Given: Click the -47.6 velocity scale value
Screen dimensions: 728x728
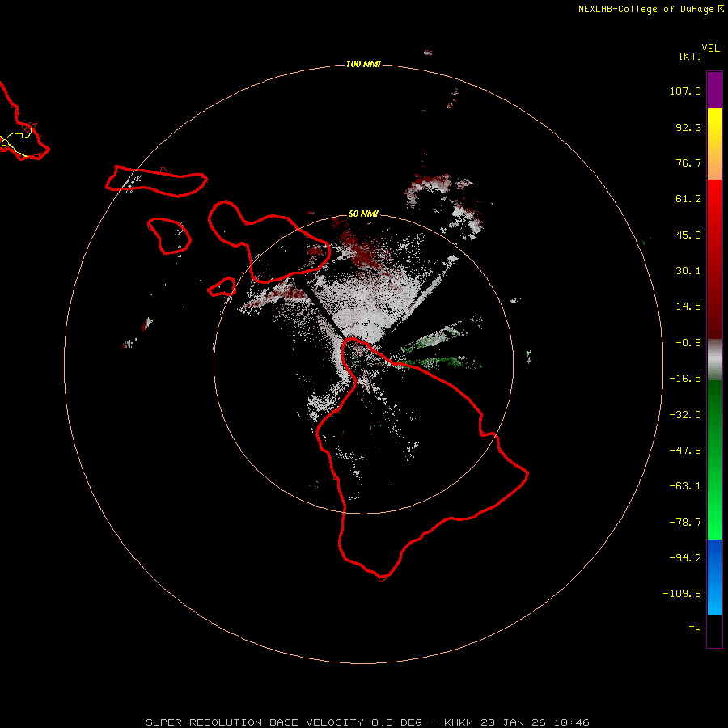Looking at the screenshot, I should tap(685, 451).
